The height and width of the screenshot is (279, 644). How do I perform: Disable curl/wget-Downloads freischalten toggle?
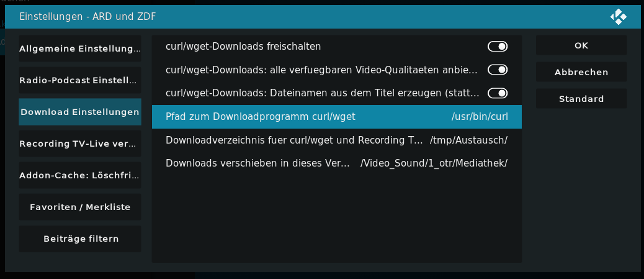click(x=498, y=47)
